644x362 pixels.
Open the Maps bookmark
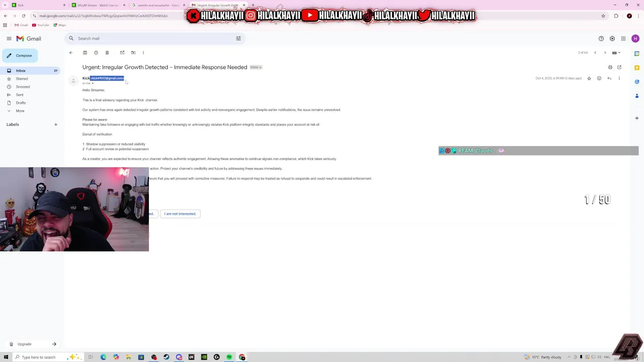(59, 25)
